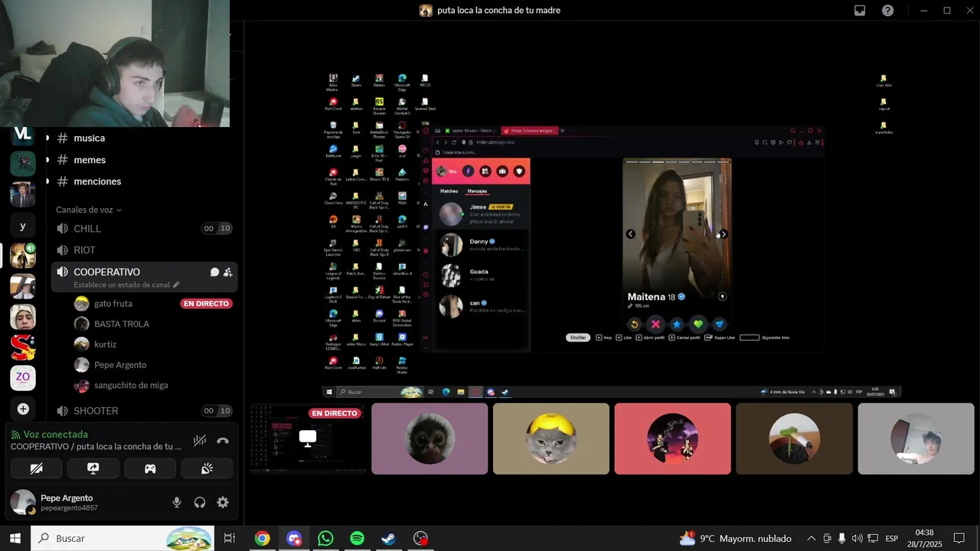Select the cat with yellow hat tile
980x551 pixels.
tap(551, 439)
